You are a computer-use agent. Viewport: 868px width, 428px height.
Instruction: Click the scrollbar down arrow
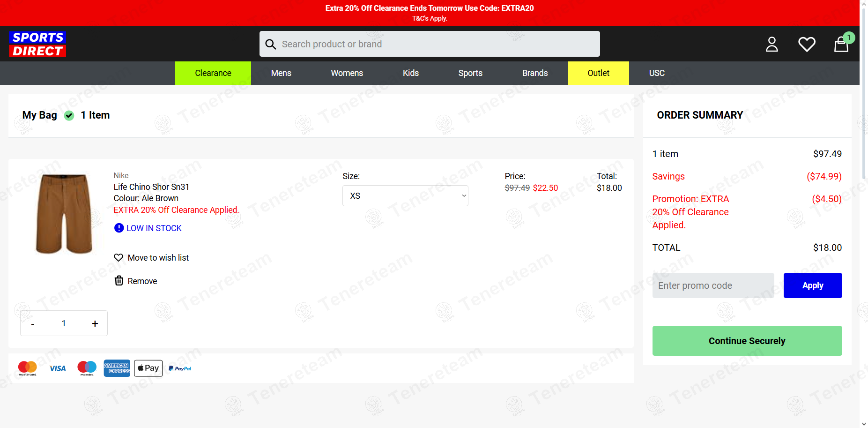(x=864, y=424)
